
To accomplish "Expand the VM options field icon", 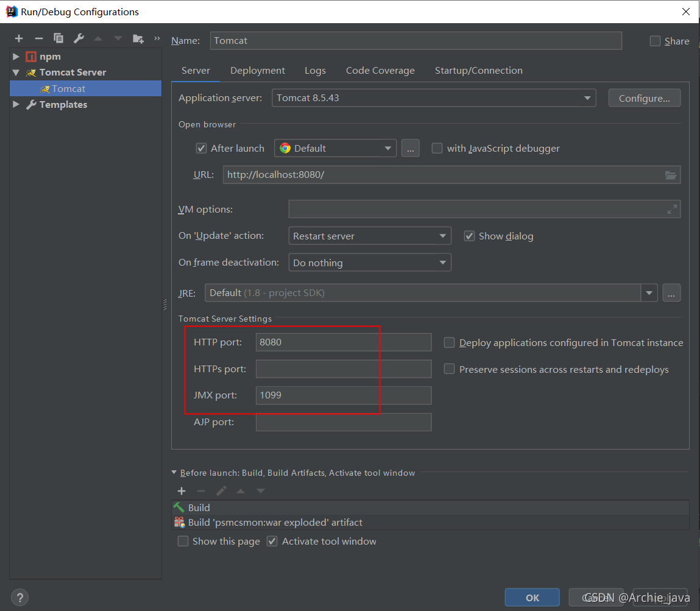I will click(x=672, y=209).
